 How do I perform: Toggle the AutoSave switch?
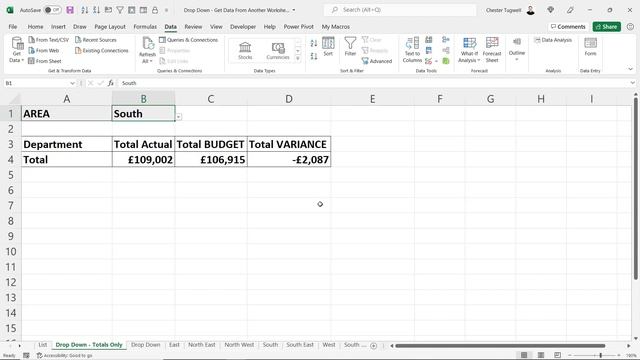[x=52, y=10]
